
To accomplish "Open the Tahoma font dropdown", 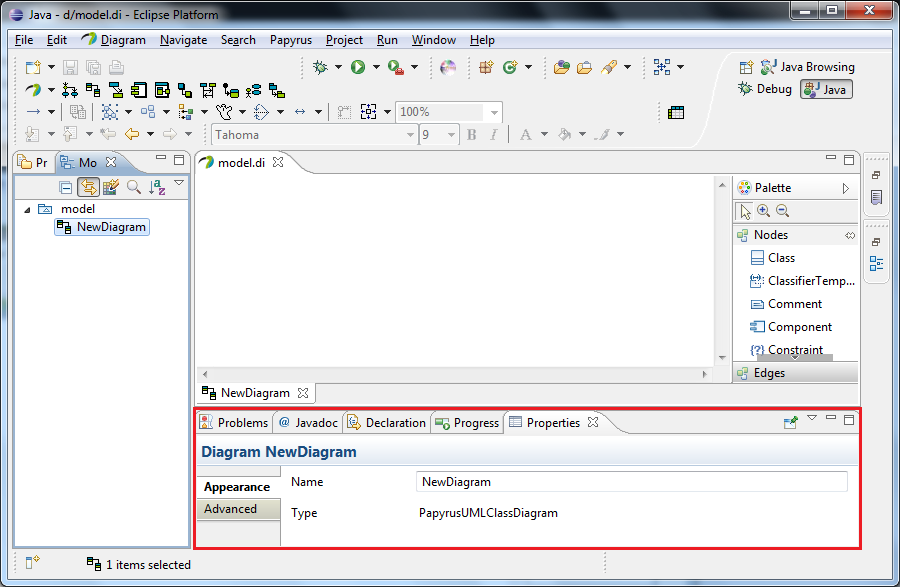I will [x=410, y=135].
